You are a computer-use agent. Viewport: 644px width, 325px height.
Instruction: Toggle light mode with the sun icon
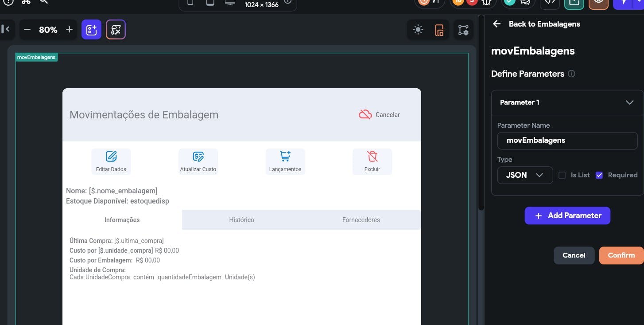[418, 30]
